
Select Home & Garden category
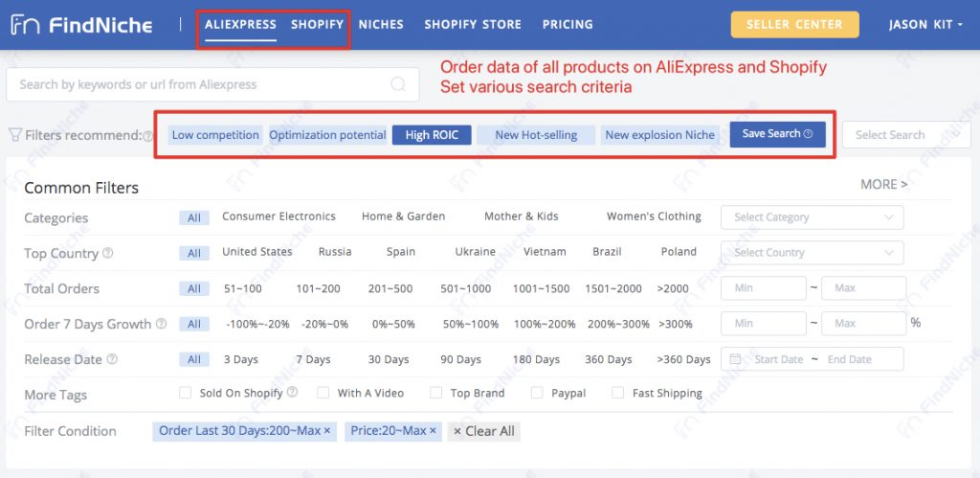404,216
